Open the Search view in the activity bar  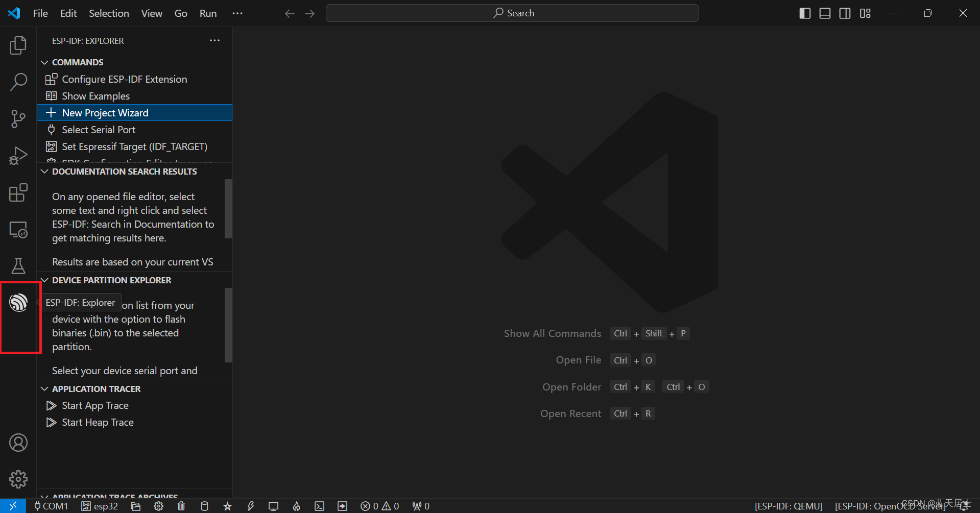pos(18,82)
